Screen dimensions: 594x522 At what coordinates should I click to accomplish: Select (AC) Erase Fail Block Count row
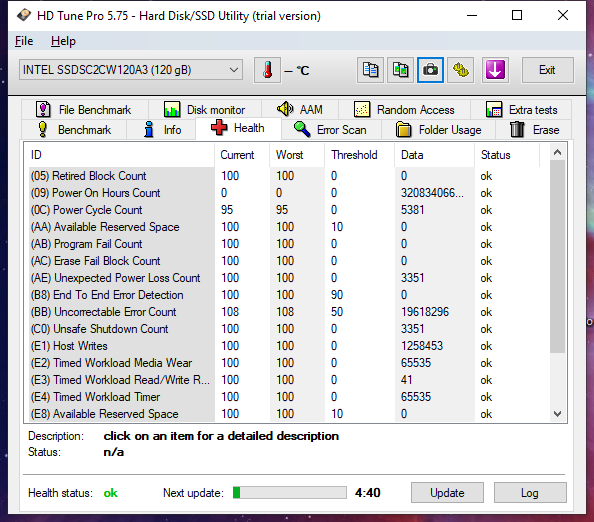284,261
